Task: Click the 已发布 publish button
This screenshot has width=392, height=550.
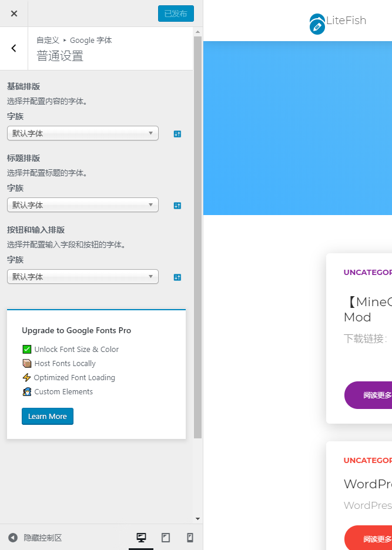Action: 176,14
